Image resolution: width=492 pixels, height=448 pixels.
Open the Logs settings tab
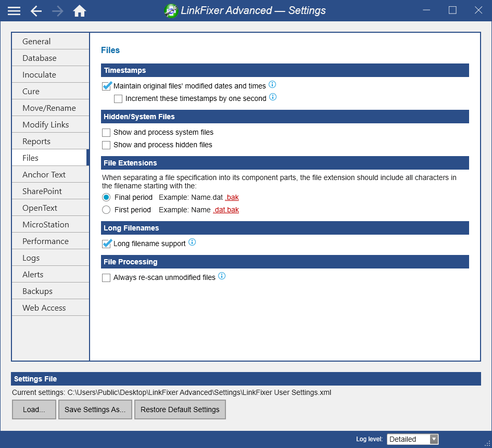51,258
